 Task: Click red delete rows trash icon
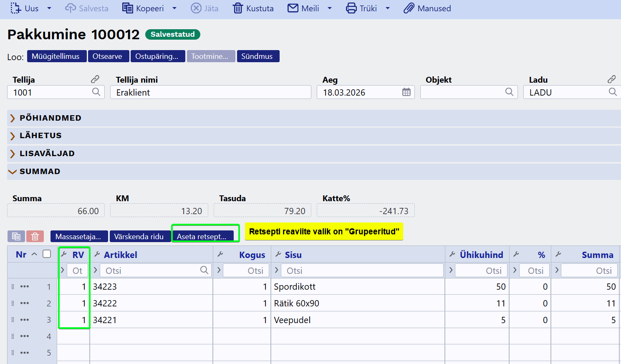coord(35,237)
